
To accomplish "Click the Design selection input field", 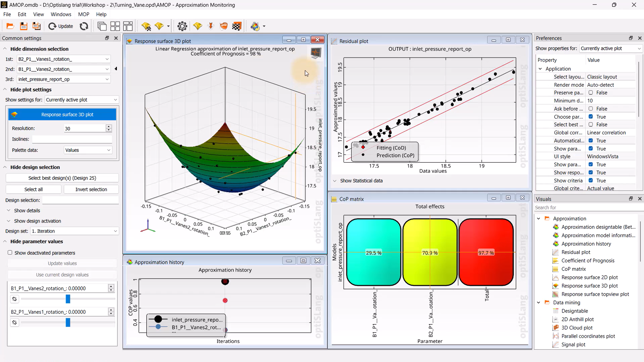I will pyautogui.click(x=80, y=200).
